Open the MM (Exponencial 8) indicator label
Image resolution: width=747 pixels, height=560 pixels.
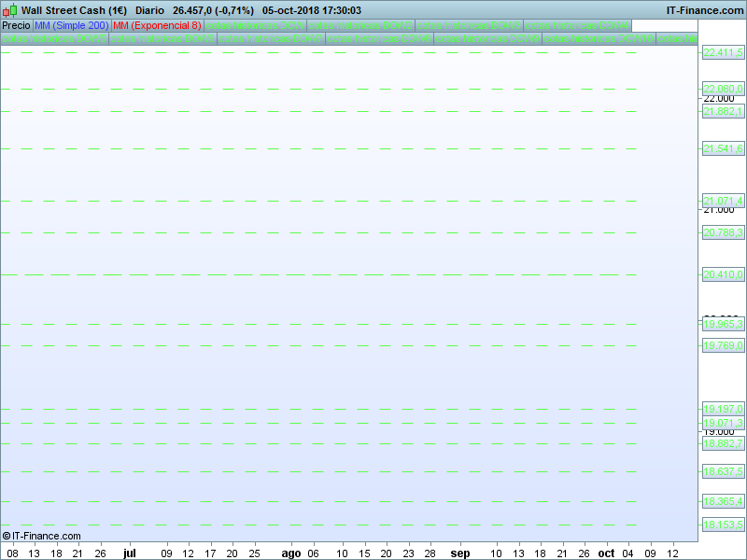(156, 26)
